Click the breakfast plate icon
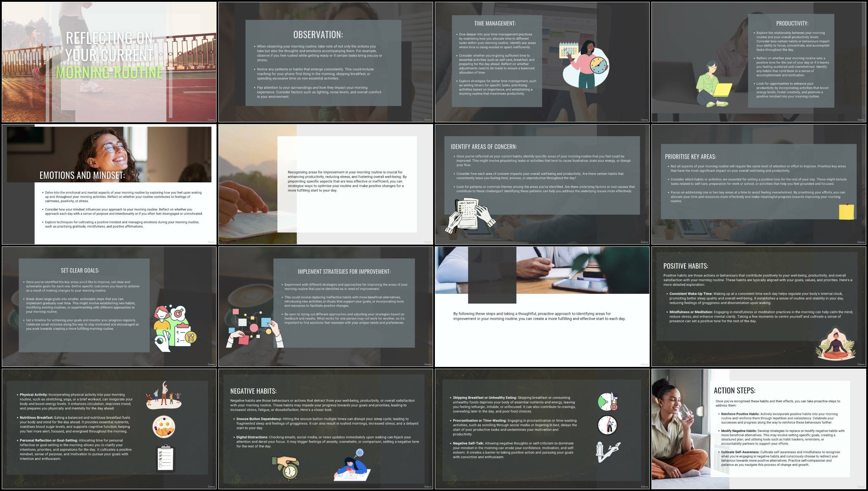868x491 pixels. pos(164,427)
